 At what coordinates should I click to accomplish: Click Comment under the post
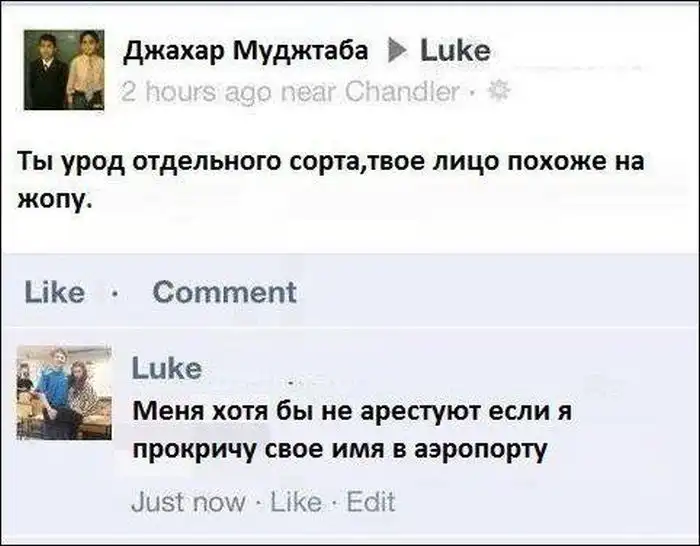(225, 292)
